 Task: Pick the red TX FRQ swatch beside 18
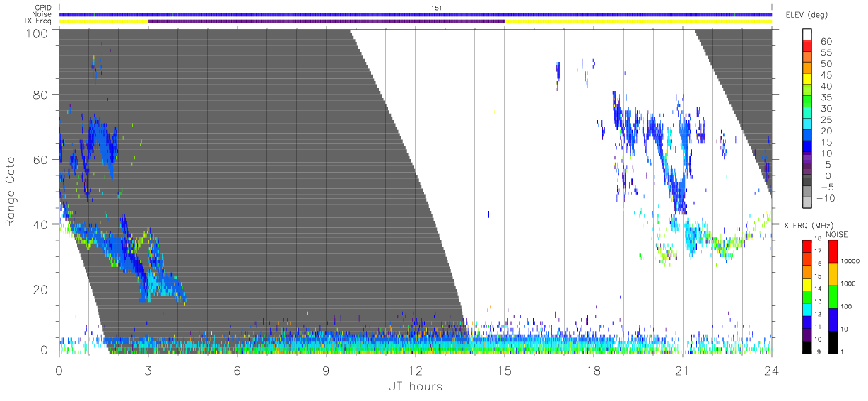coord(807,246)
